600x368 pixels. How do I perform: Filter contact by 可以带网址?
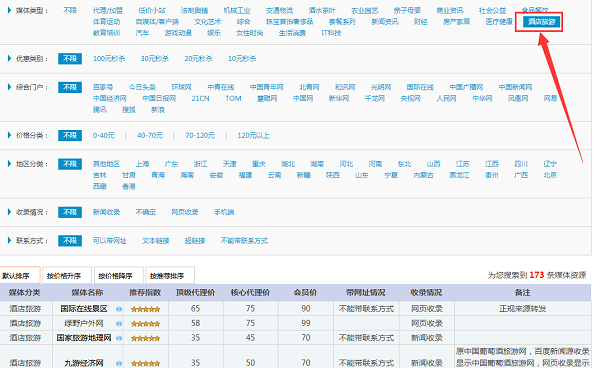[x=110, y=241]
